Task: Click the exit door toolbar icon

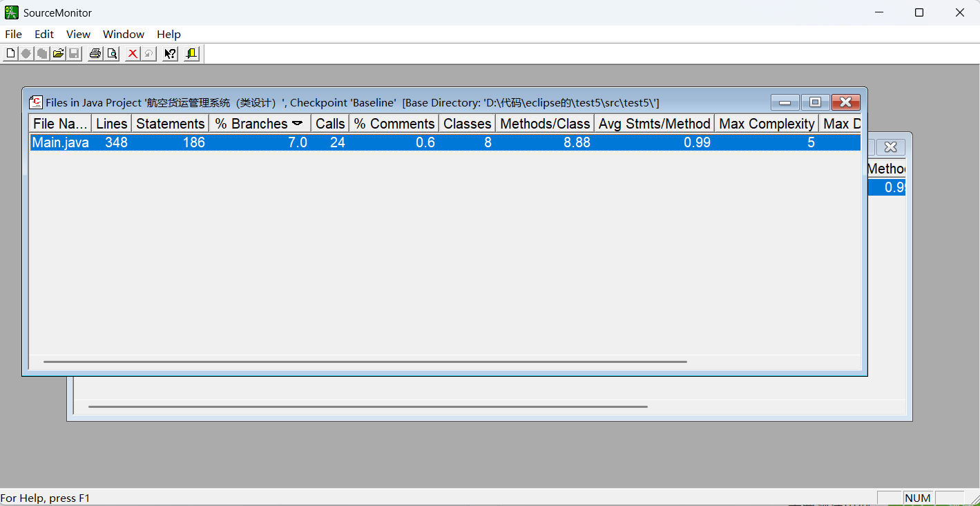Action: [x=191, y=54]
